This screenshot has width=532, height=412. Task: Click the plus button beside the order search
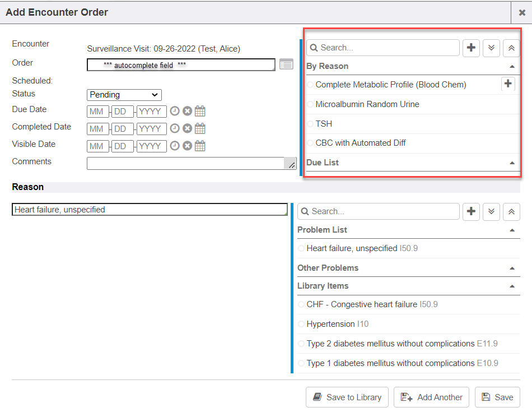pos(471,48)
